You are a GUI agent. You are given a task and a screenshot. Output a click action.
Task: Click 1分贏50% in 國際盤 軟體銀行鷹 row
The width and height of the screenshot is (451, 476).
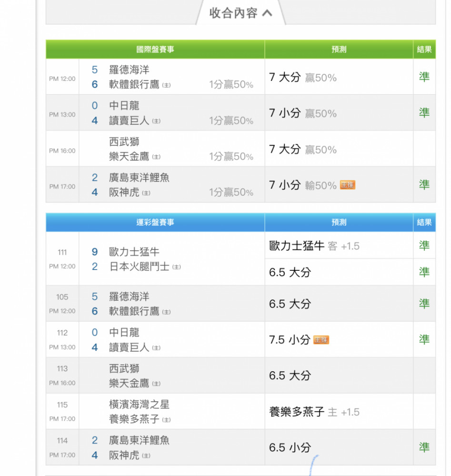tap(231, 84)
